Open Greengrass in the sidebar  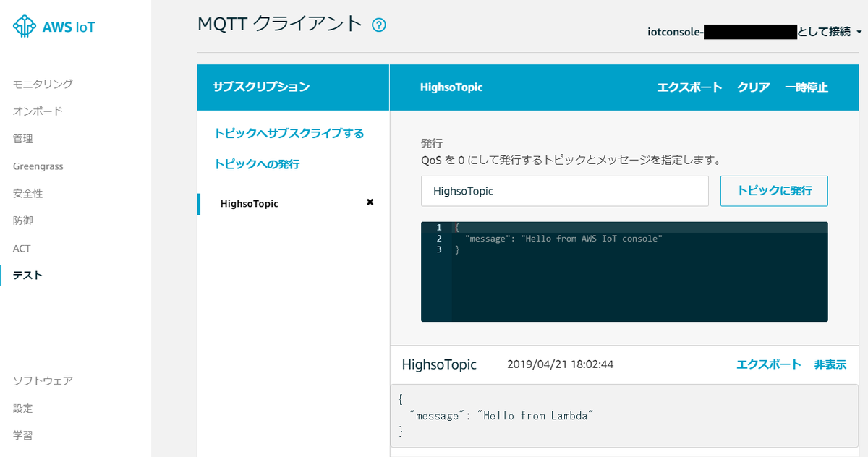pyautogui.click(x=38, y=166)
